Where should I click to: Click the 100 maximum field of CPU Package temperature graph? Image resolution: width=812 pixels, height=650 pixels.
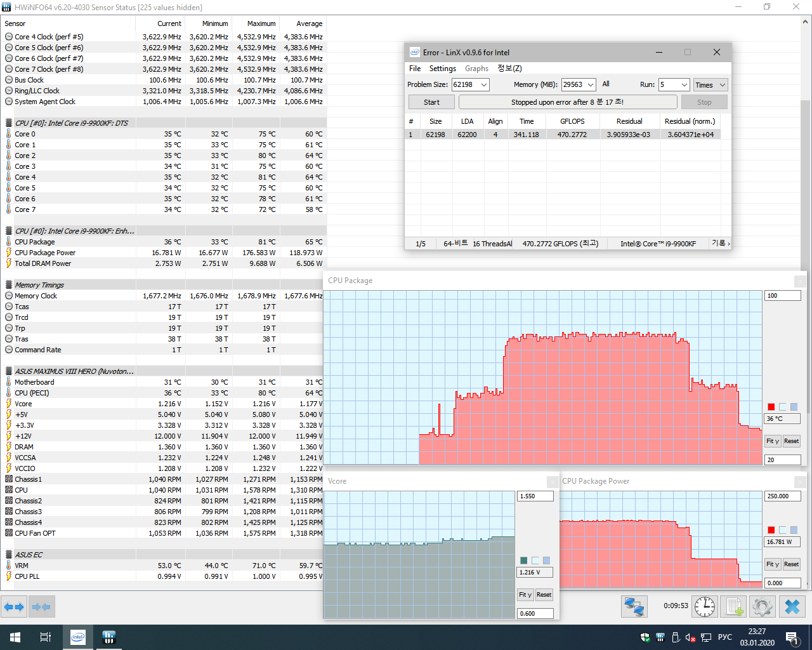pyautogui.click(x=783, y=296)
